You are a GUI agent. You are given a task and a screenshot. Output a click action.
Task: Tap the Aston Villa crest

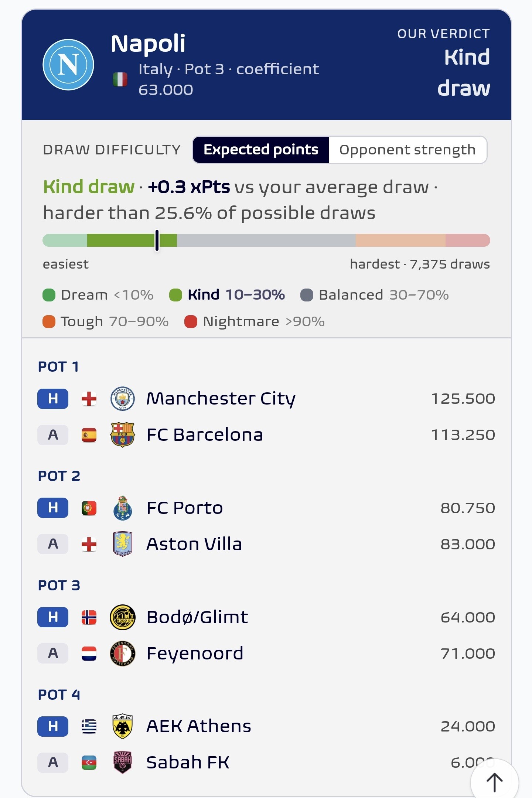click(123, 544)
